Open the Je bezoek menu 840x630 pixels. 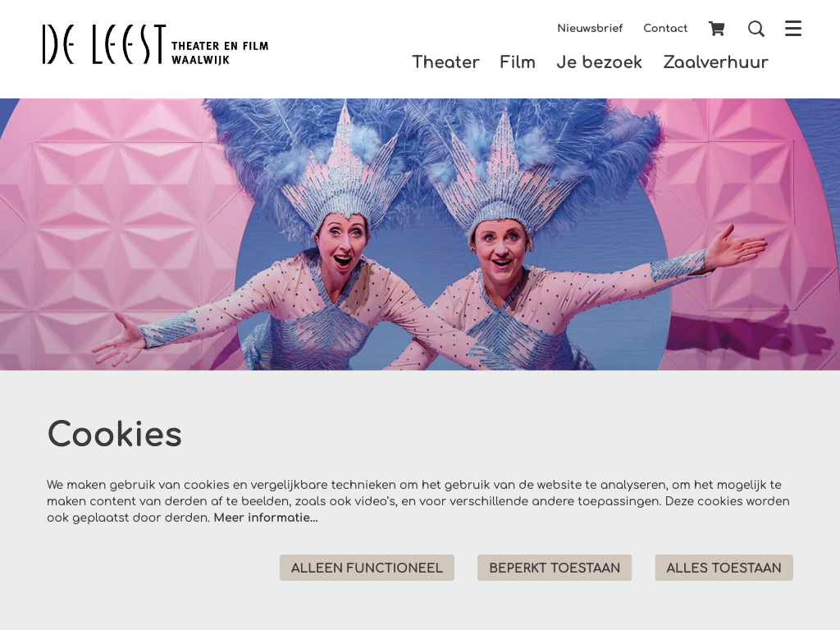(599, 62)
